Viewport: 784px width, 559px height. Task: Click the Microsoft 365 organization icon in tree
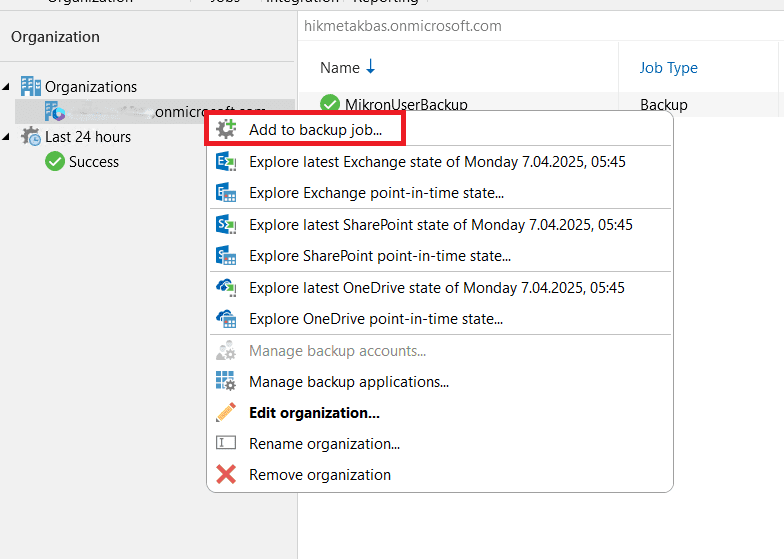coord(54,112)
